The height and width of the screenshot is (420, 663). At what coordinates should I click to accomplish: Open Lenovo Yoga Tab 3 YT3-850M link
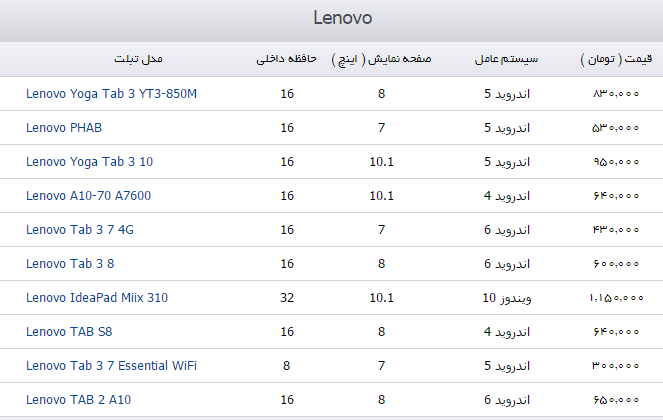point(111,94)
